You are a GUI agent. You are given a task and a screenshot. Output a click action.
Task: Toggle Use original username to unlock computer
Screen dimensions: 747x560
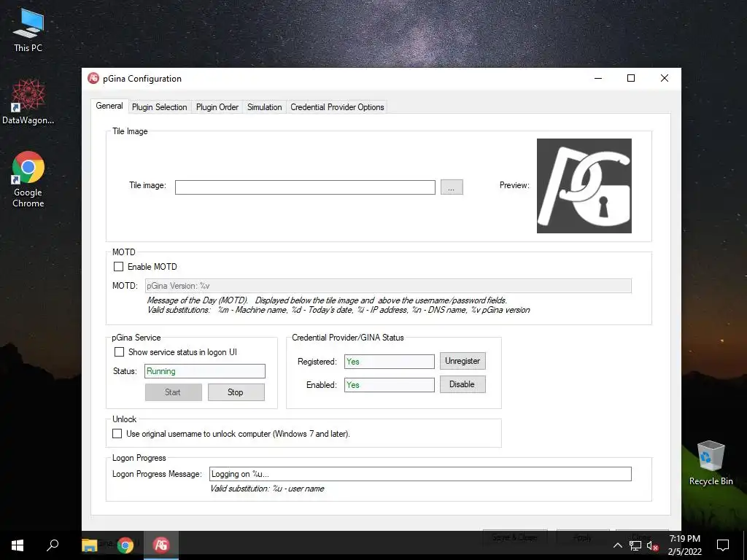pyautogui.click(x=117, y=433)
